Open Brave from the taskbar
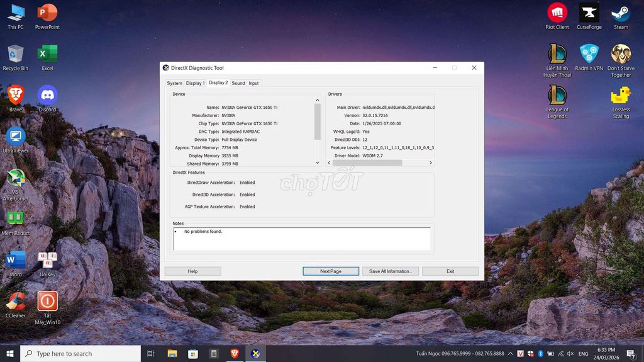Image resolution: width=644 pixels, height=362 pixels. click(235, 353)
